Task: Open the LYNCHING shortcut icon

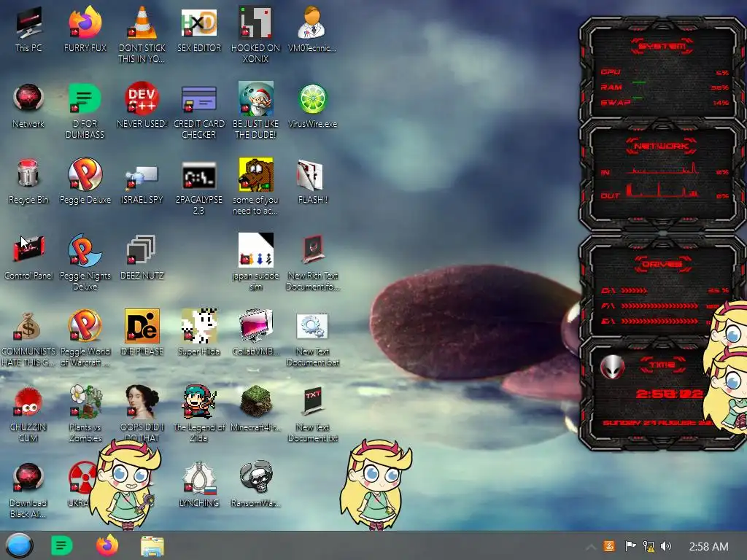Action: [198, 484]
